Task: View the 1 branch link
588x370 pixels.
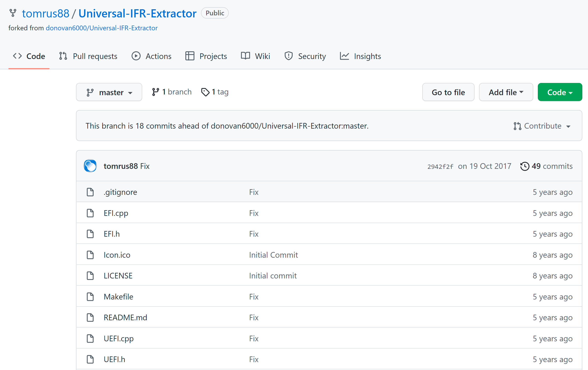Action: pyautogui.click(x=172, y=92)
